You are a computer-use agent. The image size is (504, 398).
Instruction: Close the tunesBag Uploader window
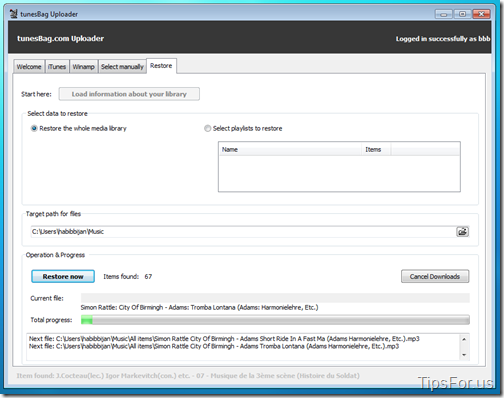coord(481,14)
